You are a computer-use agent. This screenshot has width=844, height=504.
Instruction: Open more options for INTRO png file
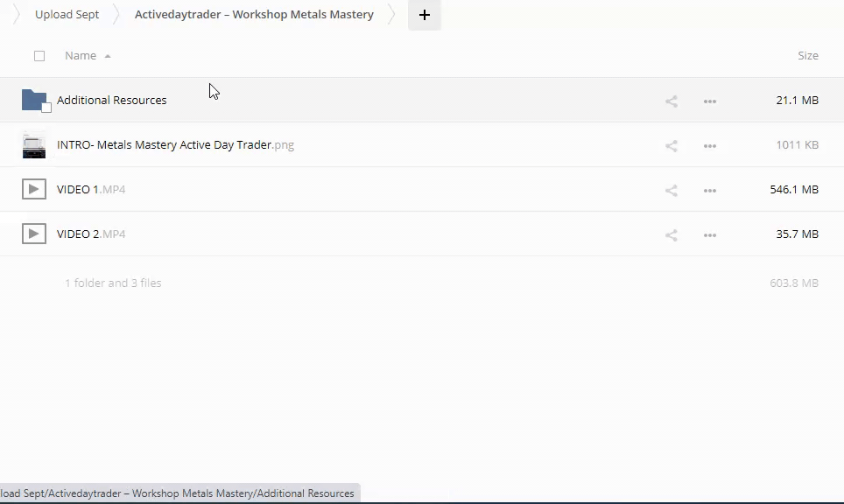point(710,145)
